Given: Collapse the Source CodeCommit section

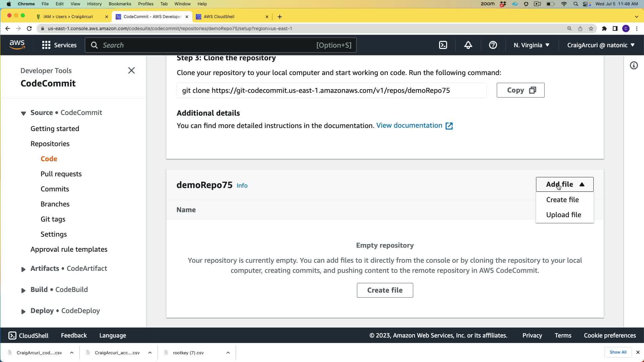Looking at the screenshot, I should click(x=23, y=113).
